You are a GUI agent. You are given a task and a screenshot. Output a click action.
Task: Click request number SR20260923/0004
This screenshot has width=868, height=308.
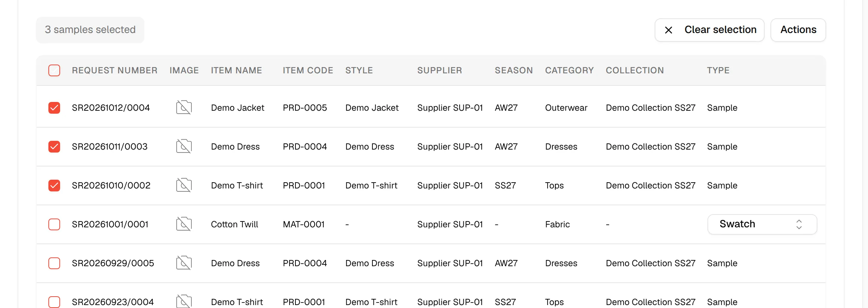[113, 302]
